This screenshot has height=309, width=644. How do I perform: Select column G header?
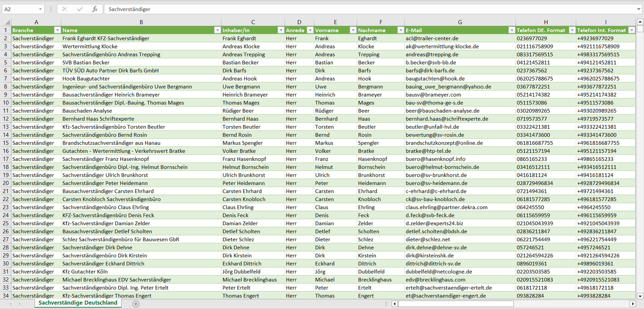pos(460,22)
